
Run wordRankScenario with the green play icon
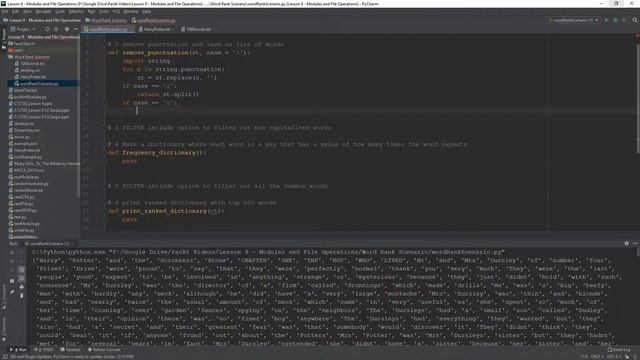point(607,20)
